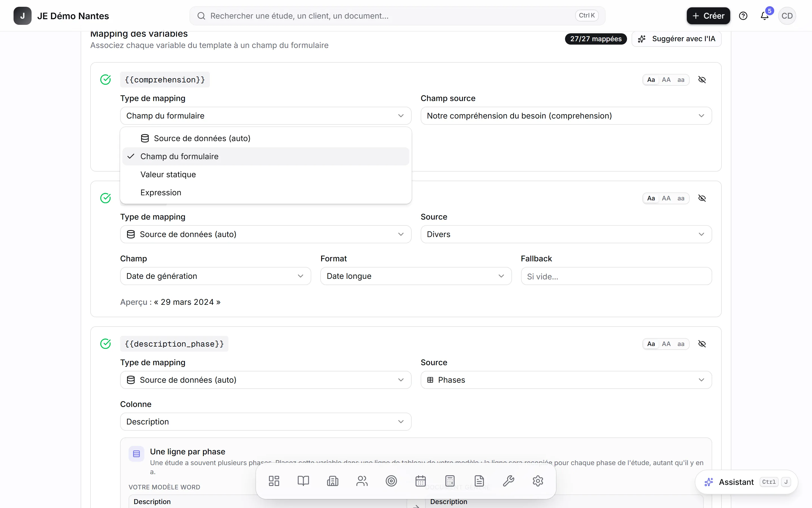The image size is (812, 508).
Task: Click the JE Démo Nantes organization name
Action: pos(73,16)
